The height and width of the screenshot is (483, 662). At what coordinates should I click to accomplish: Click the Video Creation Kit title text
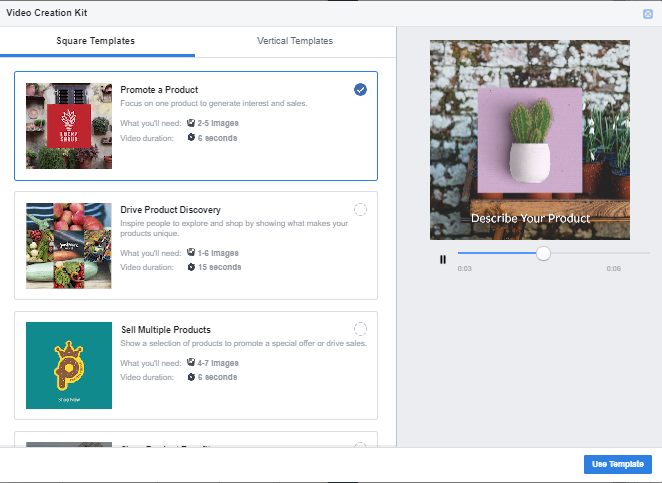coord(46,13)
